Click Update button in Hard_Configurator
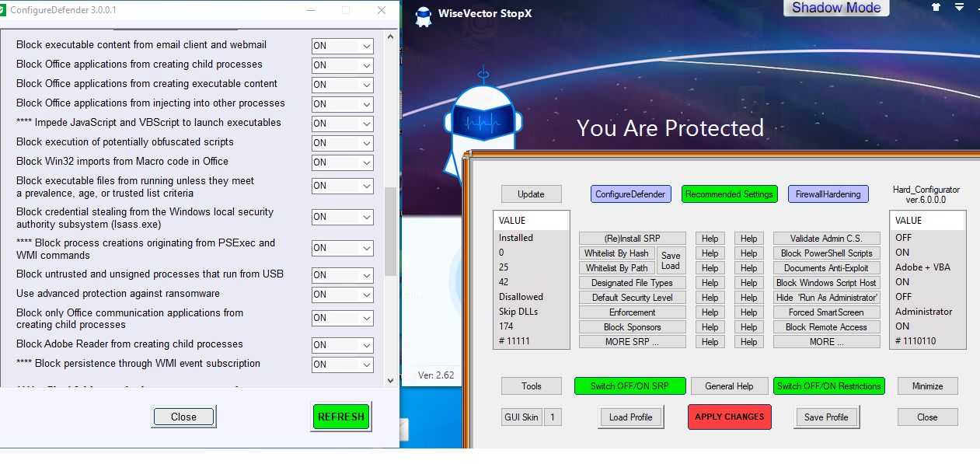 (531, 194)
